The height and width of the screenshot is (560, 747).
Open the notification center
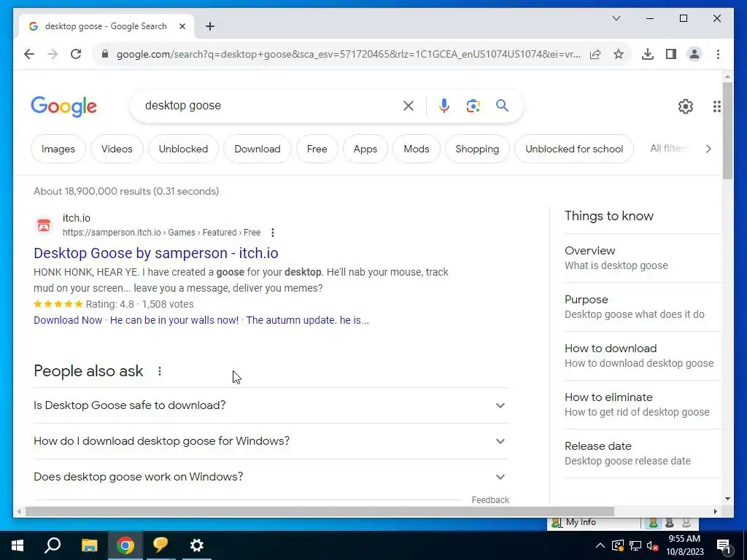pyautogui.click(x=723, y=545)
